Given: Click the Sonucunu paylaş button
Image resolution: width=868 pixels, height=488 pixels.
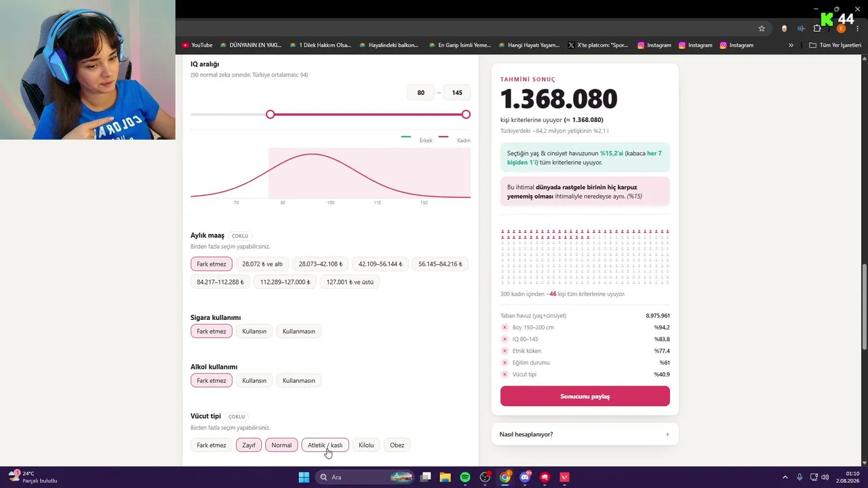Looking at the screenshot, I should (585, 396).
